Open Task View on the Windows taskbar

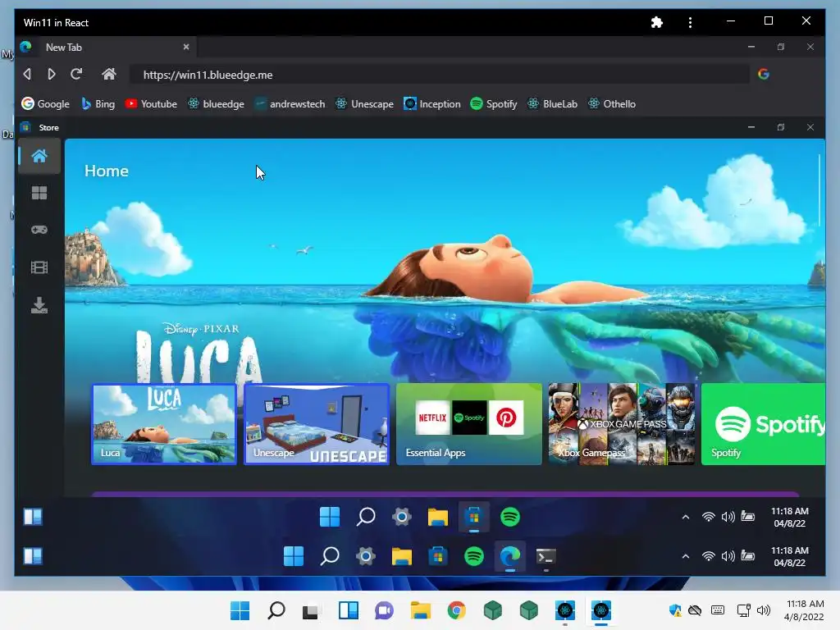click(310, 610)
